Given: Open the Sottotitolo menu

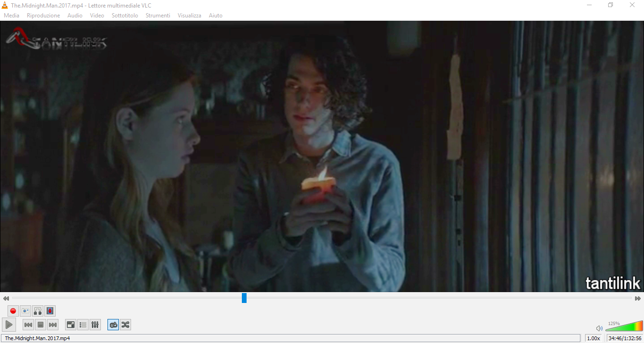Looking at the screenshot, I should pos(125,16).
